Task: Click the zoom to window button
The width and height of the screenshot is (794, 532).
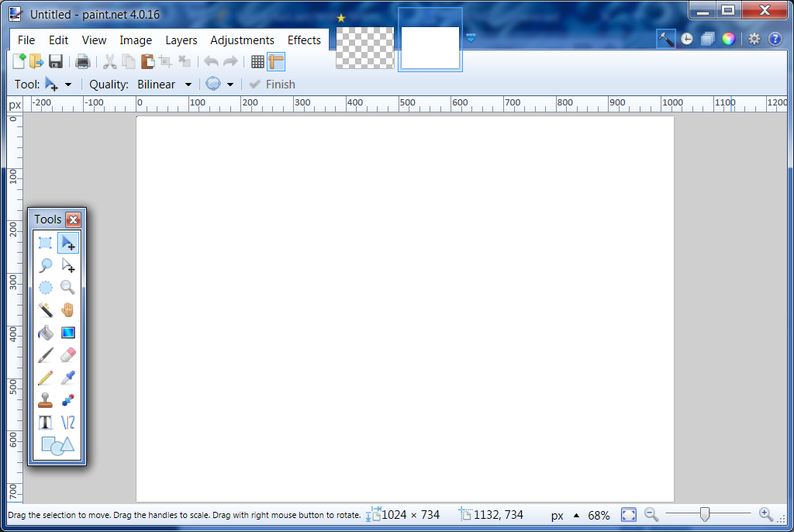Action: tap(628, 515)
